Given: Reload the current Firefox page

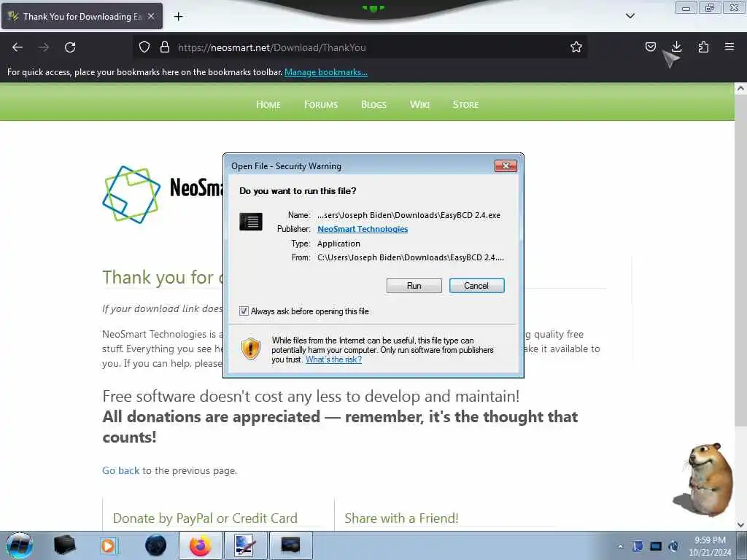Looking at the screenshot, I should (70, 47).
